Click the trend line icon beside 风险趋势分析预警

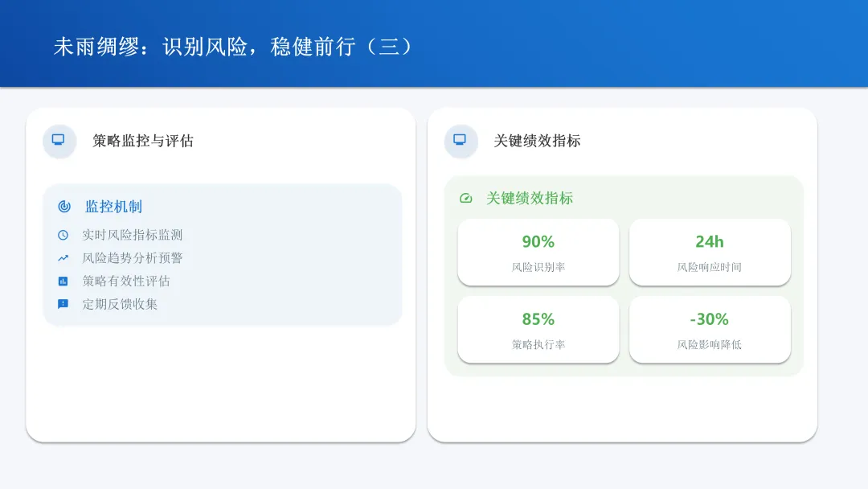pos(63,258)
